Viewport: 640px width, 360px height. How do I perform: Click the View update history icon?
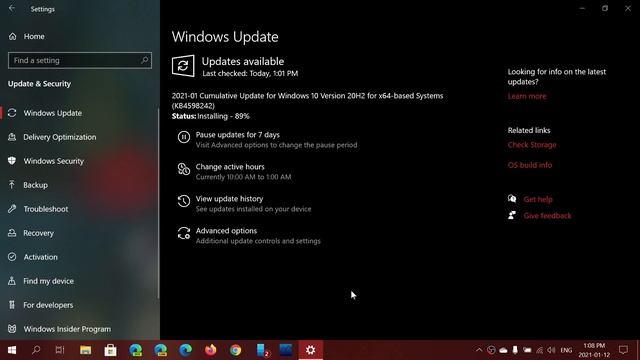[184, 201]
